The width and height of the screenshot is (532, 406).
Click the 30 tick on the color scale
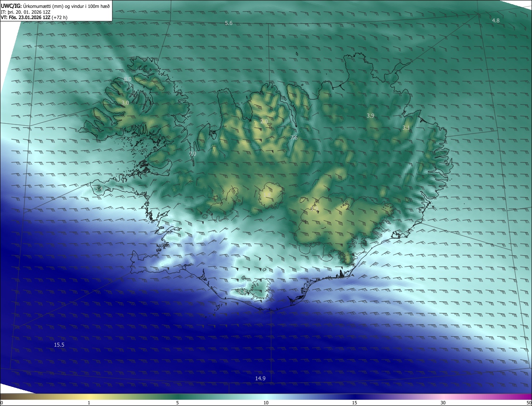[443, 403]
